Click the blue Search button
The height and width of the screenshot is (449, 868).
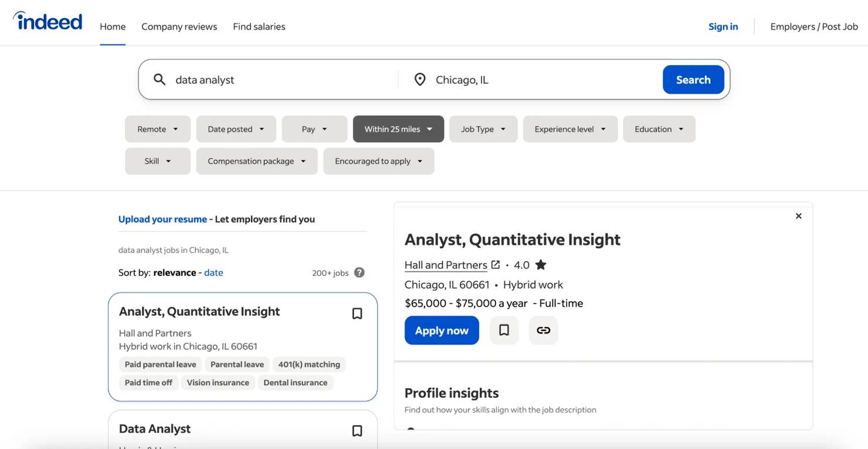pos(693,80)
